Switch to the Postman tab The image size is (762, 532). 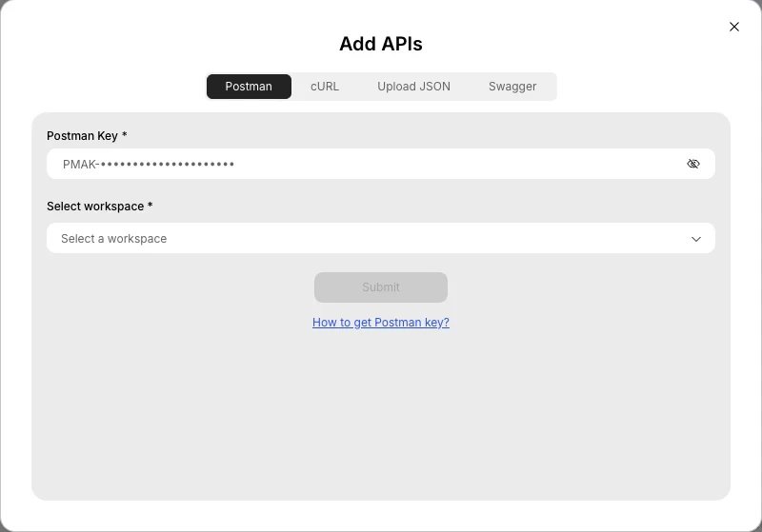point(249,87)
